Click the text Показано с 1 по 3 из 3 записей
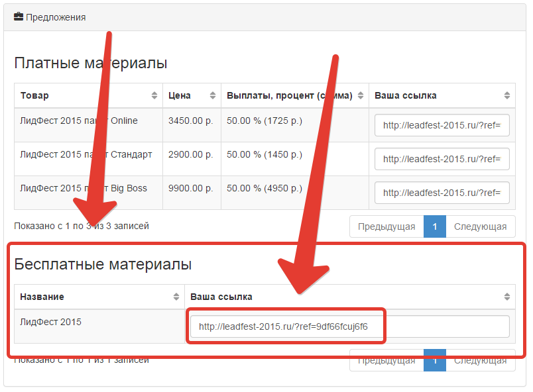Image resolution: width=533 pixels, height=392 pixels. tap(82, 226)
